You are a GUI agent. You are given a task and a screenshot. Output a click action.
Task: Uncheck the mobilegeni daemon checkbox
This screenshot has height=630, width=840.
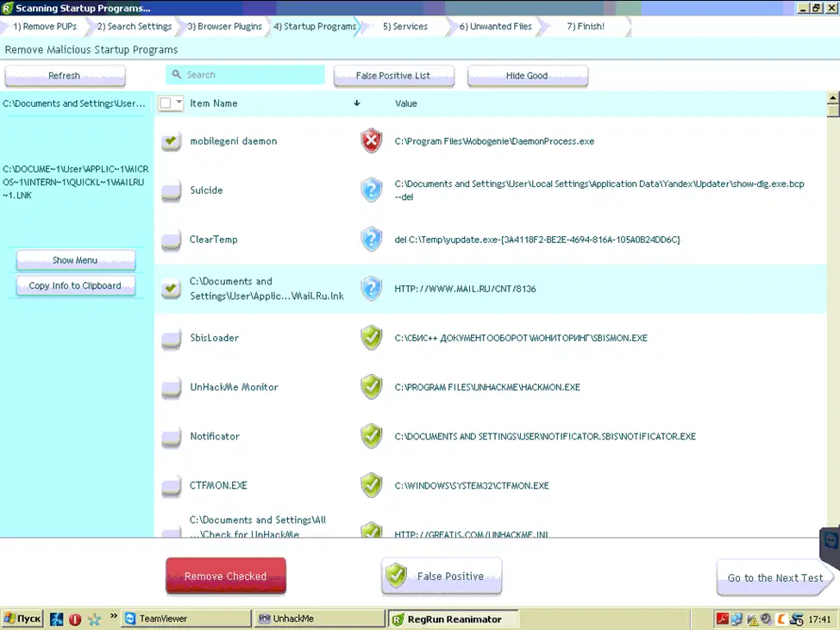(172, 141)
